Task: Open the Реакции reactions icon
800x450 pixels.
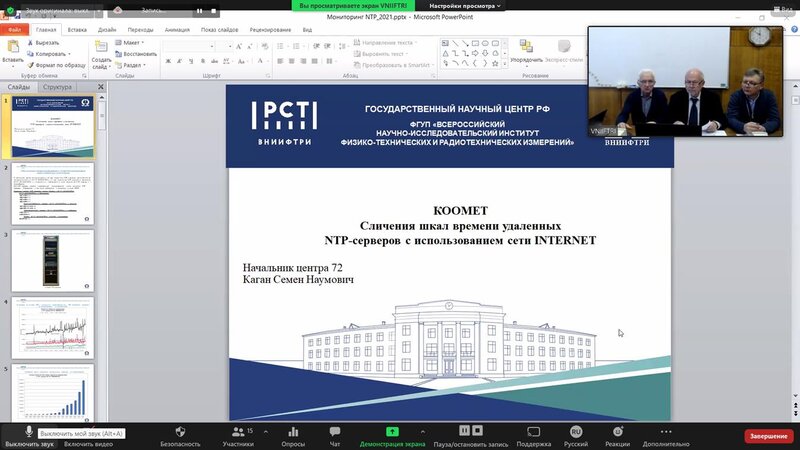Action: click(x=617, y=432)
